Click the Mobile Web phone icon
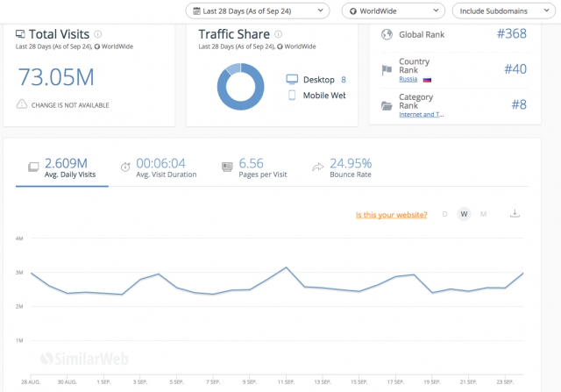The height and width of the screenshot is (392, 561). pos(292,95)
